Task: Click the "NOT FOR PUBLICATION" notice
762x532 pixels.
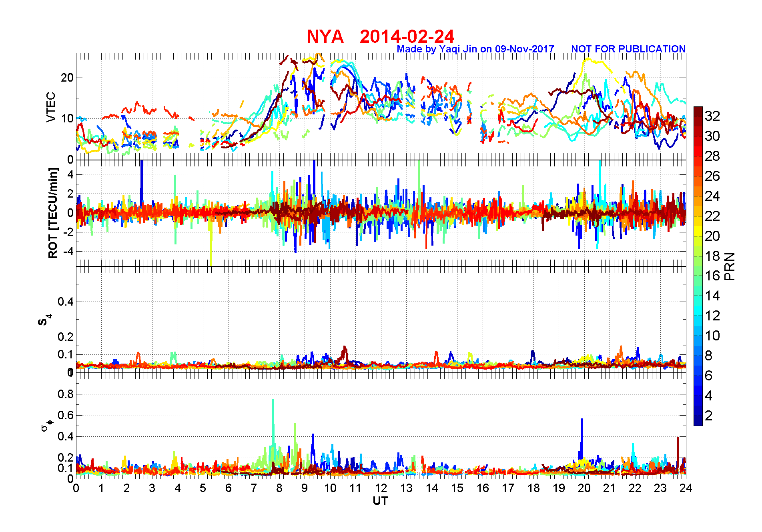Action: point(628,49)
